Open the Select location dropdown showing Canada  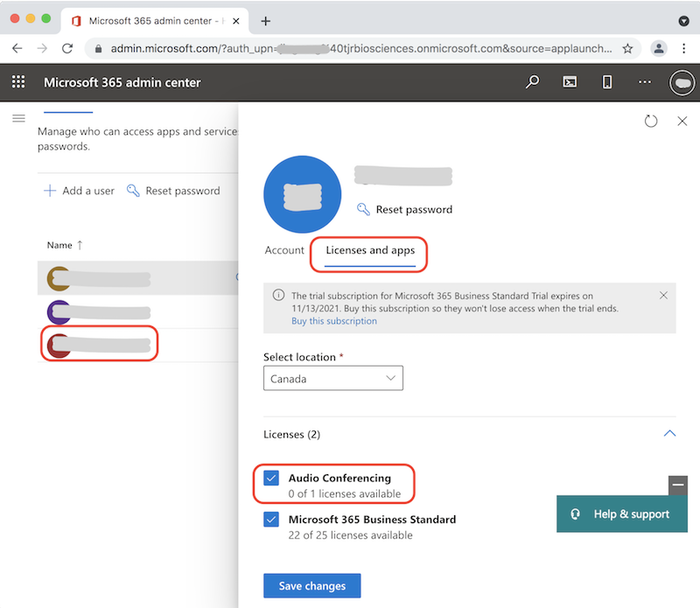(332, 378)
